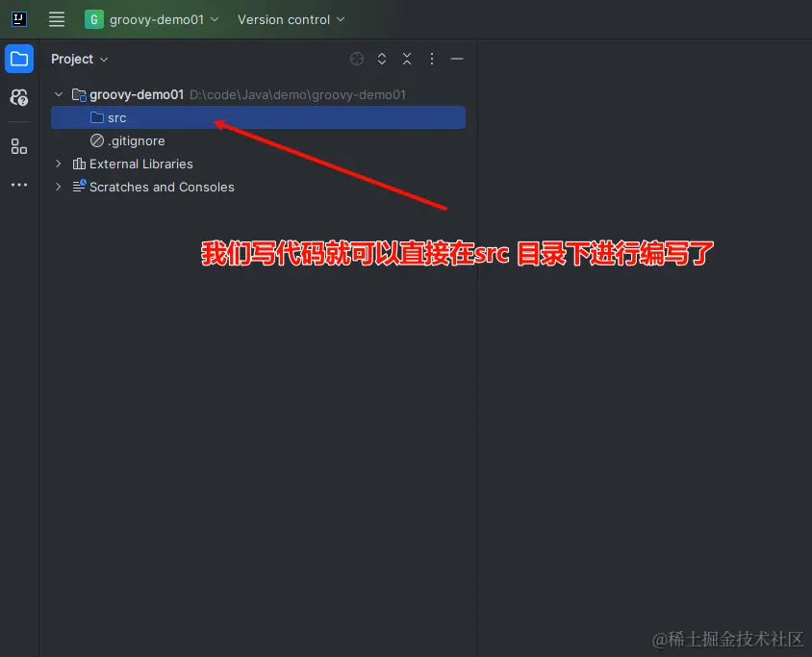Screen dimensions: 812x657
Task: Click the groovy-demo01 module folder icon
Action: point(79,94)
